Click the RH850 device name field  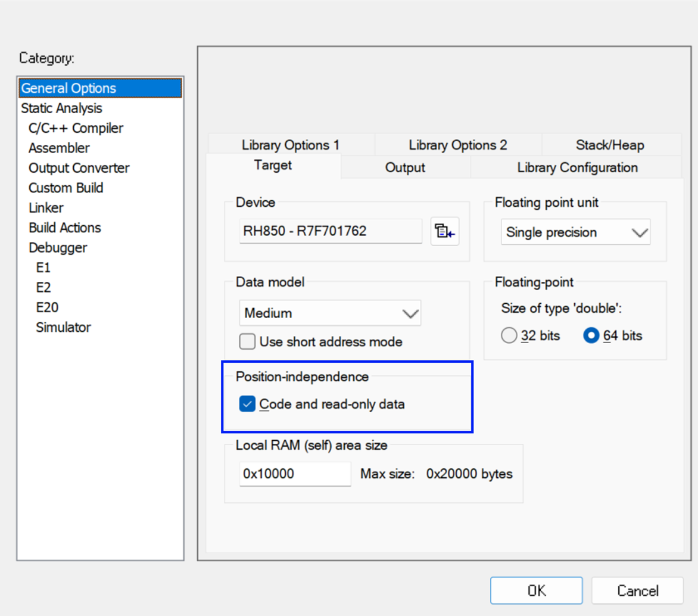330,231
